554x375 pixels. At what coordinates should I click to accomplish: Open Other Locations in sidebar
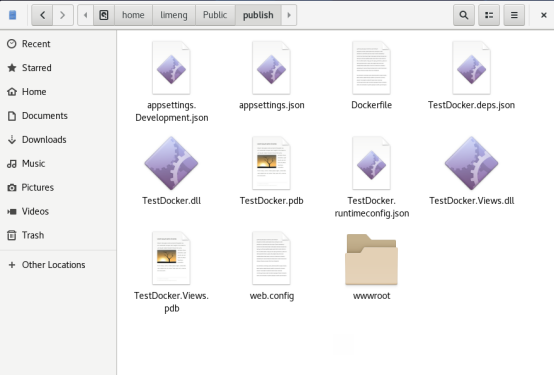58,265
